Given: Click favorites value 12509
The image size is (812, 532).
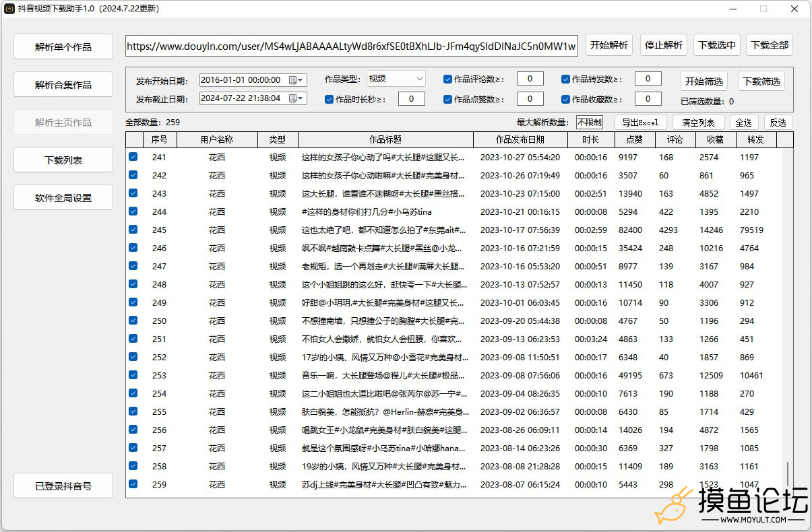Looking at the screenshot, I should click(711, 375).
